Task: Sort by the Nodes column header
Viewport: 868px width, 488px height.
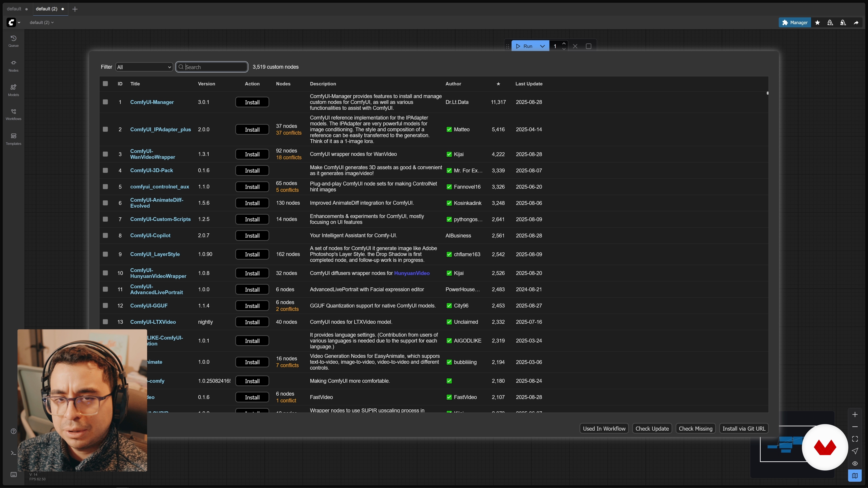Action: pyautogui.click(x=283, y=84)
